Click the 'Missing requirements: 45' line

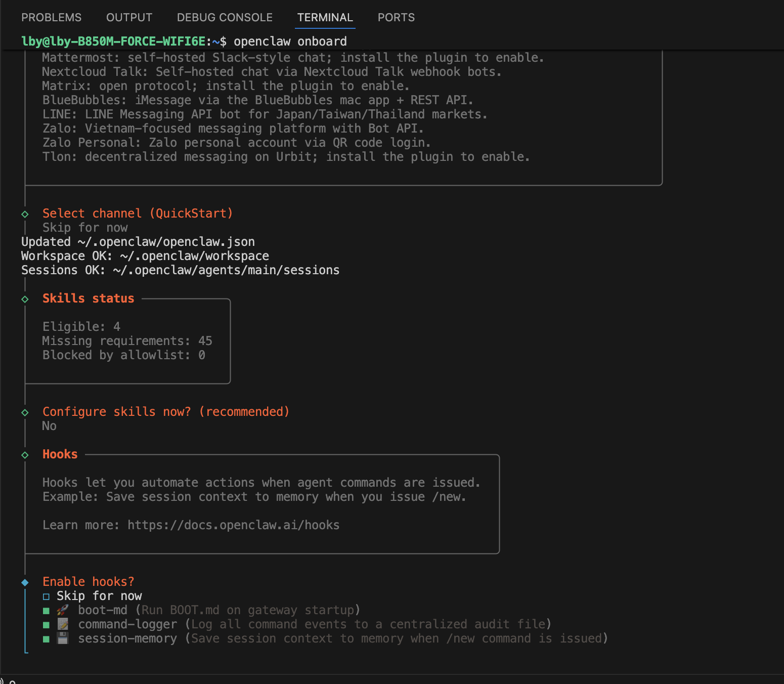click(x=127, y=341)
